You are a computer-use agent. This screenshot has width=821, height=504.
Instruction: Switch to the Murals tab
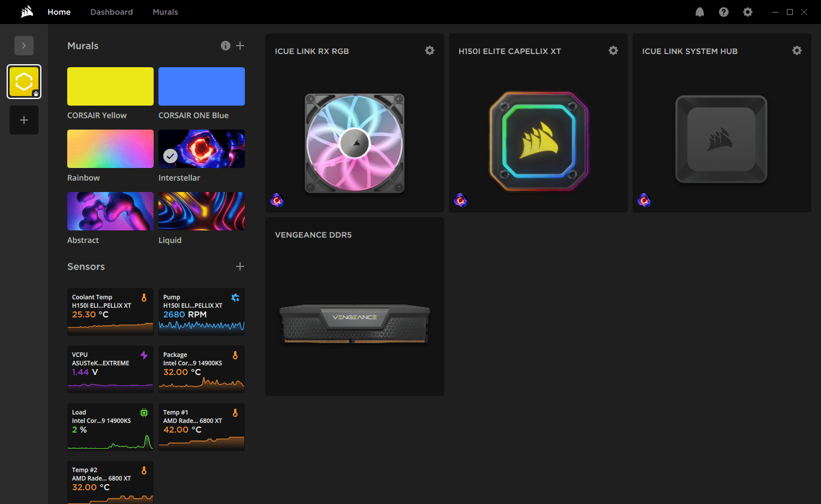pyautogui.click(x=165, y=12)
